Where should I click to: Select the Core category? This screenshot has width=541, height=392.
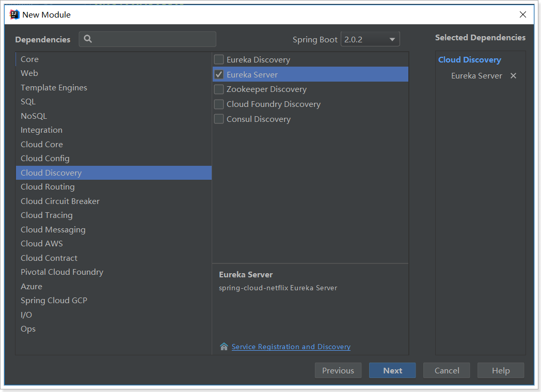click(114, 59)
